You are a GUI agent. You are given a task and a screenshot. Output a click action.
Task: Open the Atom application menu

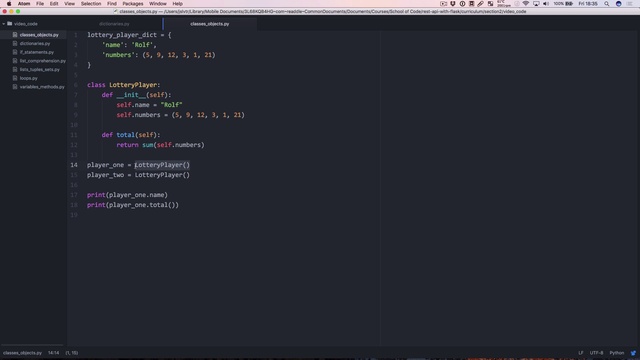[x=24, y=4]
